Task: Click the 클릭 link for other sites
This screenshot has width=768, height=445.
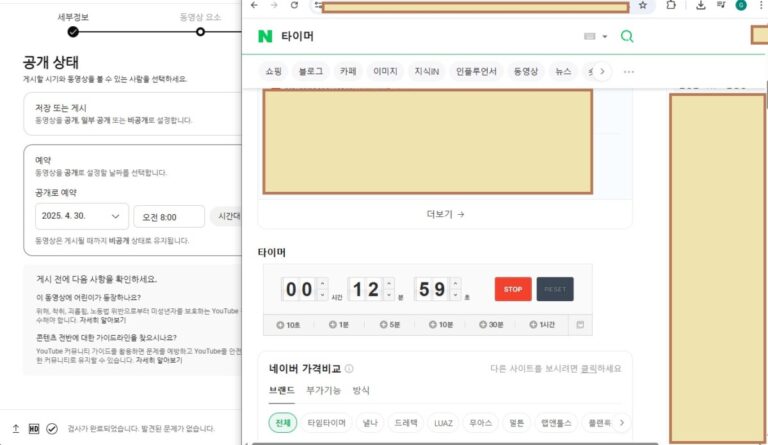Action: point(588,369)
